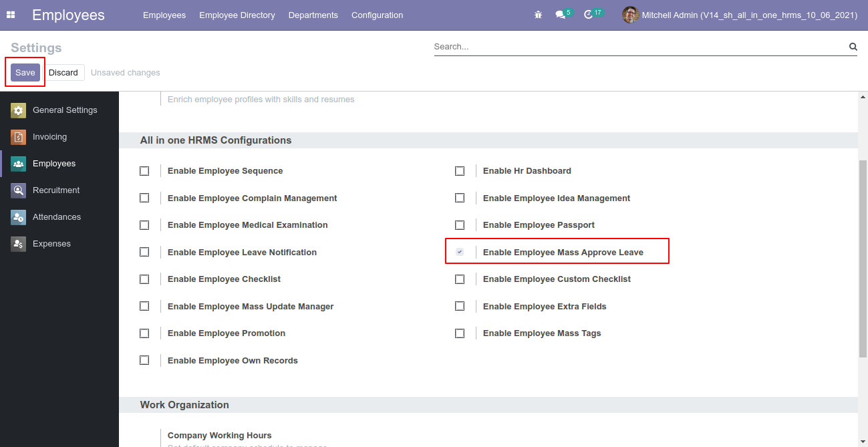Click 'Enable Employee Mass Tags' label text
The width and height of the screenshot is (868, 447).
pyautogui.click(x=542, y=333)
